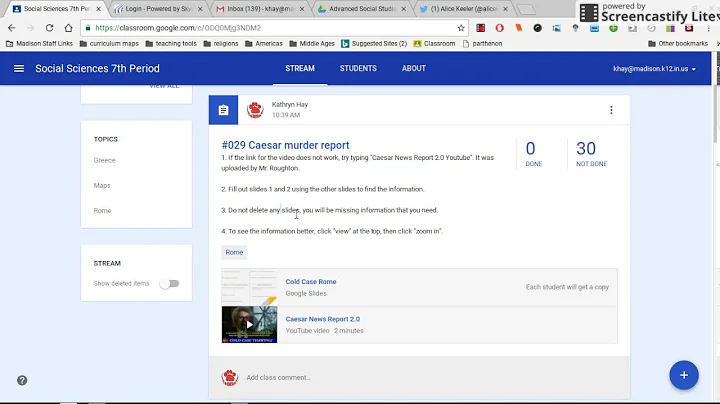
Task: Click the Social Sciences 7th Period class title
Action: [x=97, y=68]
